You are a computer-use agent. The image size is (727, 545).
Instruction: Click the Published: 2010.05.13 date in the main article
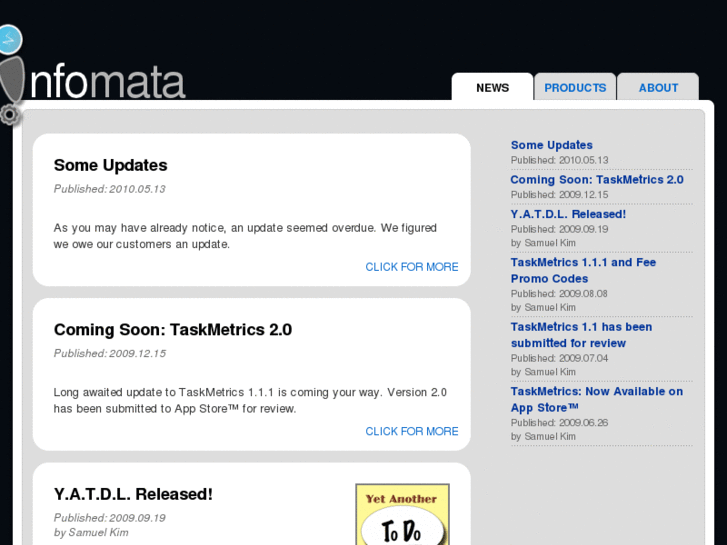pos(109,189)
